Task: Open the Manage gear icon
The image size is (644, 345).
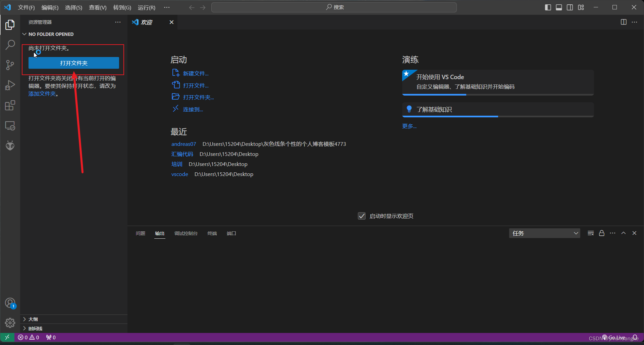Action: 10,323
